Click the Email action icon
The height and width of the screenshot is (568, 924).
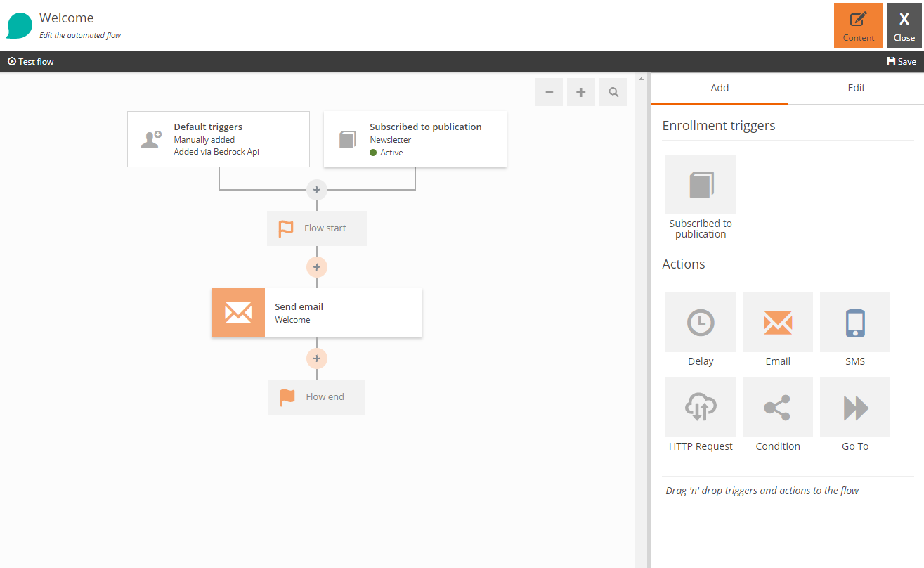pyautogui.click(x=777, y=323)
